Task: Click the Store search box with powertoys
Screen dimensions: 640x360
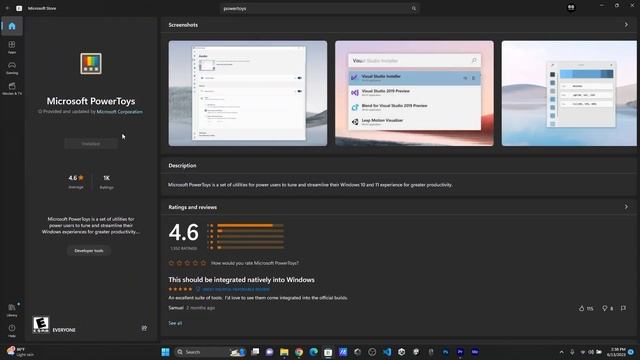Action: pos(320,8)
